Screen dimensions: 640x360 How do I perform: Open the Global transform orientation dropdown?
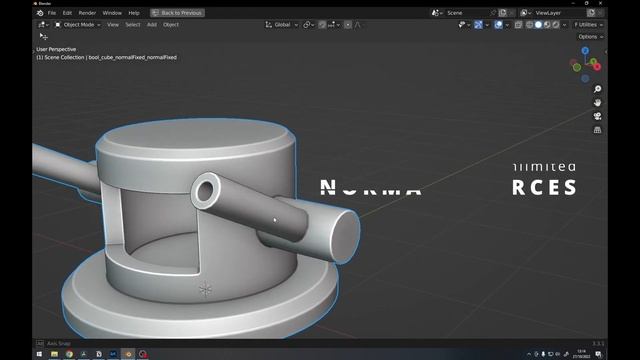tap(282, 25)
